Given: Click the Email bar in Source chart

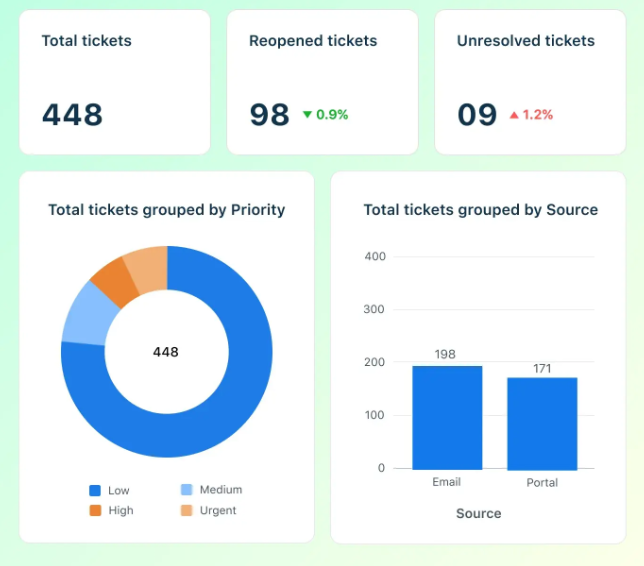Looking at the screenshot, I should (447, 418).
